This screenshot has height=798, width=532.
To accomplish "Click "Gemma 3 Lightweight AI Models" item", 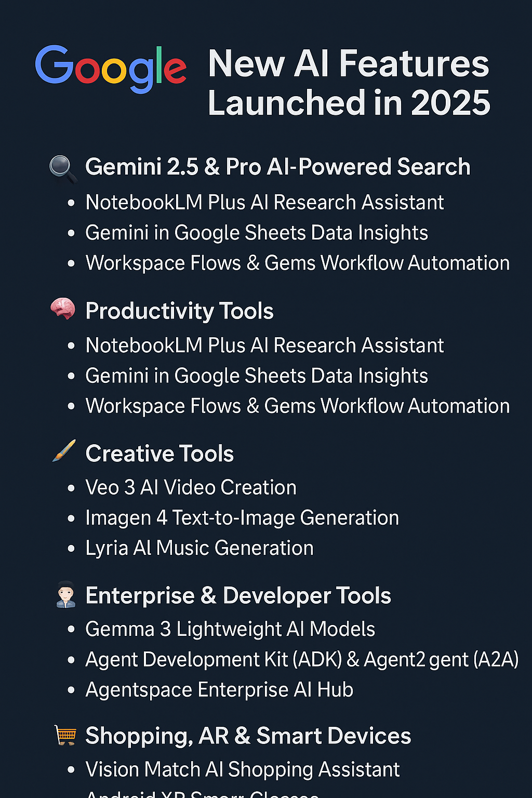I will (230, 629).
